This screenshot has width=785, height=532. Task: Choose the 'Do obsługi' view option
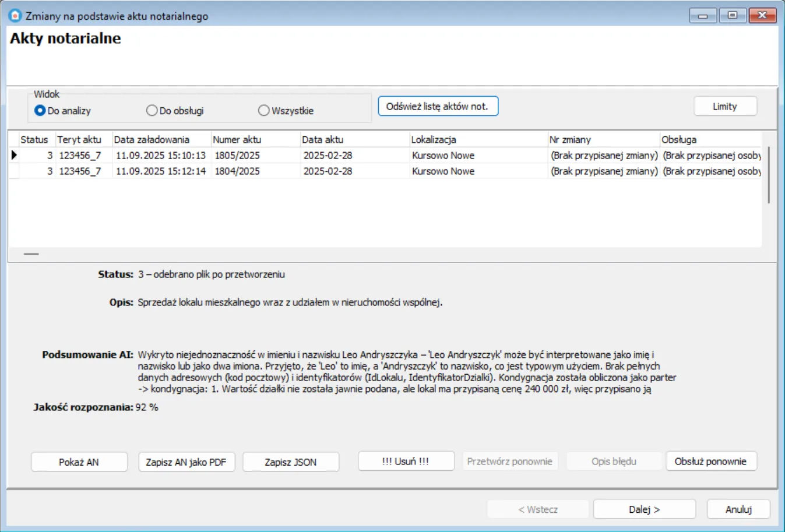[152, 111]
